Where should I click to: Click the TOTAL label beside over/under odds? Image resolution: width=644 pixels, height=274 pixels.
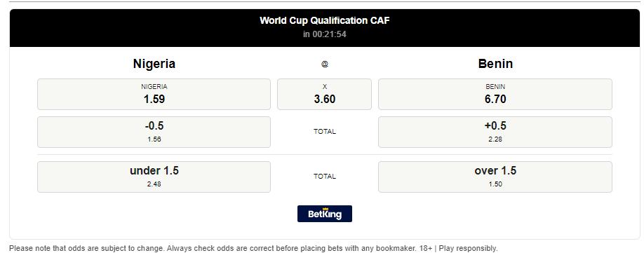[x=325, y=177]
